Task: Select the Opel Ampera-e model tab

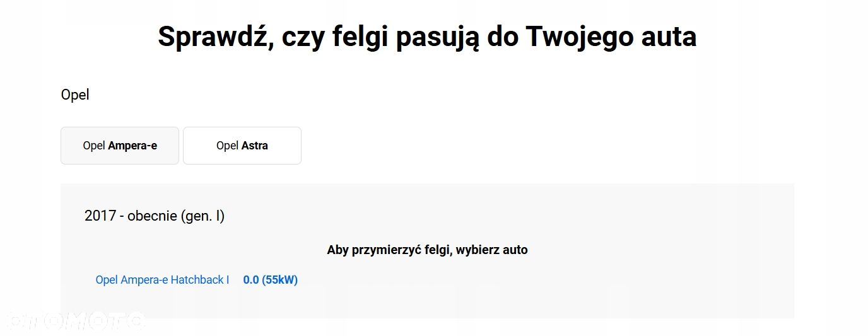Action: coord(120,146)
